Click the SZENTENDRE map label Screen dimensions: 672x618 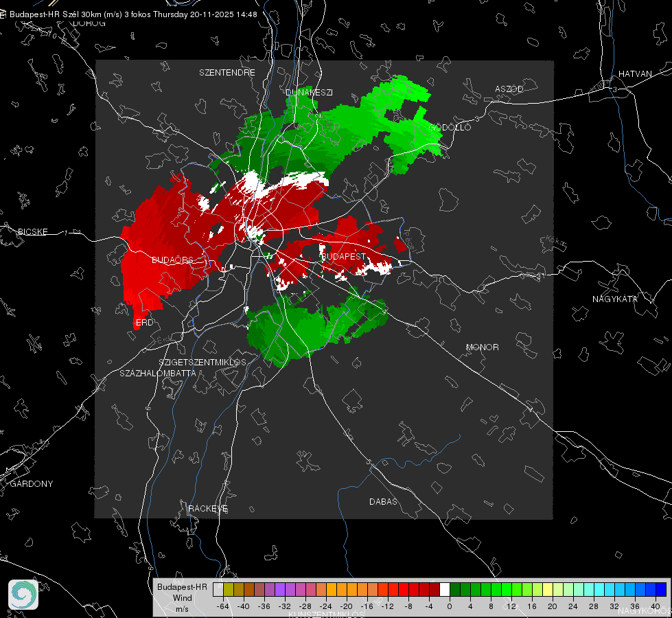click(x=227, y=73)
